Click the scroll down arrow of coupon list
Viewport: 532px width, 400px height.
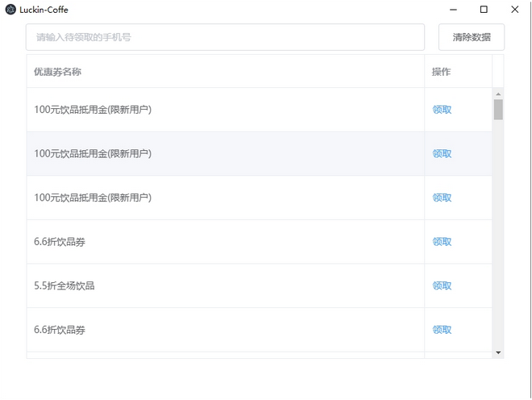pos(498,352)
